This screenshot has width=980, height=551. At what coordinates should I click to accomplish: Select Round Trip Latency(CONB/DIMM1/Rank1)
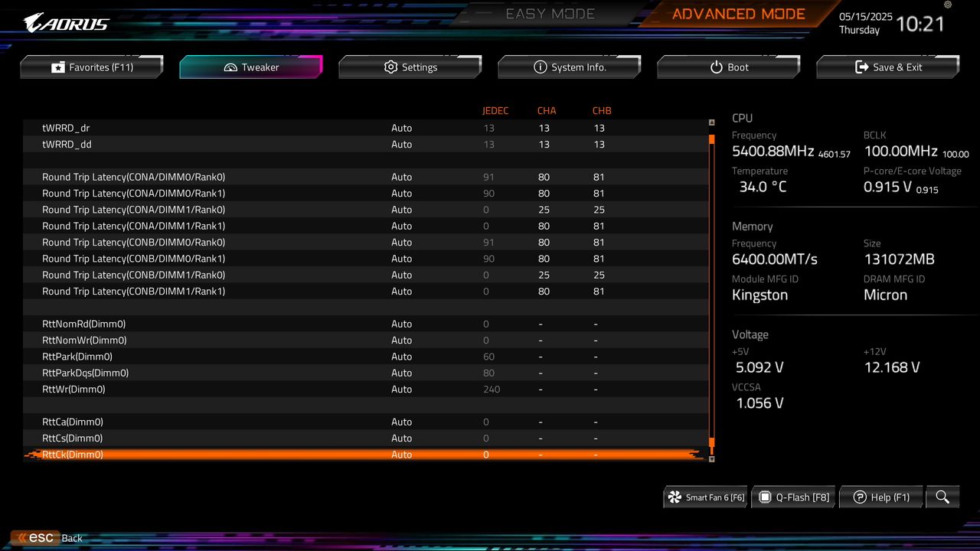366,291
